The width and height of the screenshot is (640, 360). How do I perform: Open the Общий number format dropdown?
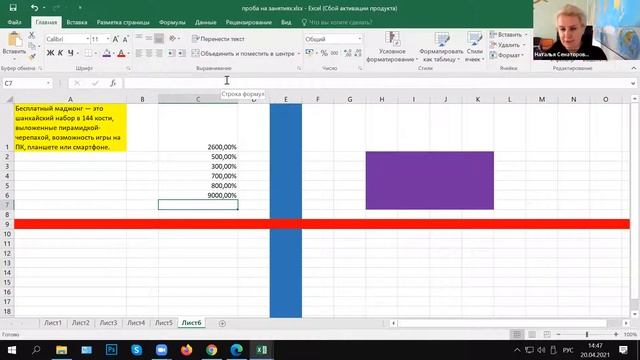pos(360,39)
